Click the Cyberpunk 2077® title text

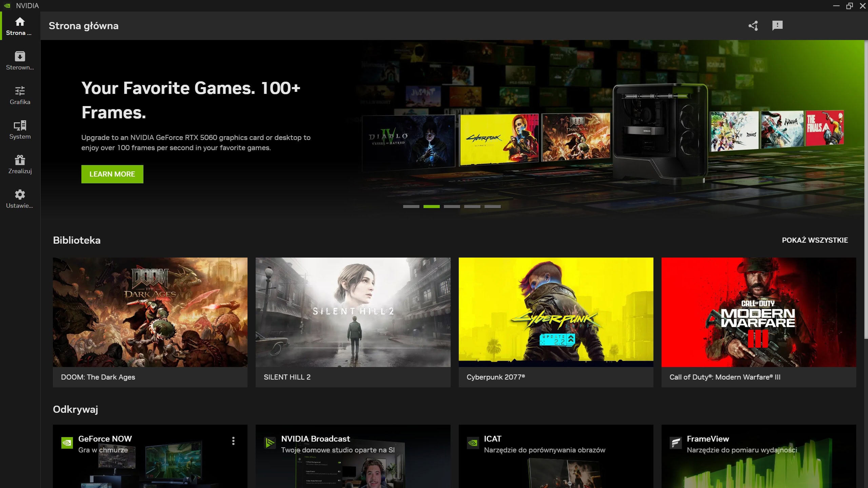click(495, 377)
